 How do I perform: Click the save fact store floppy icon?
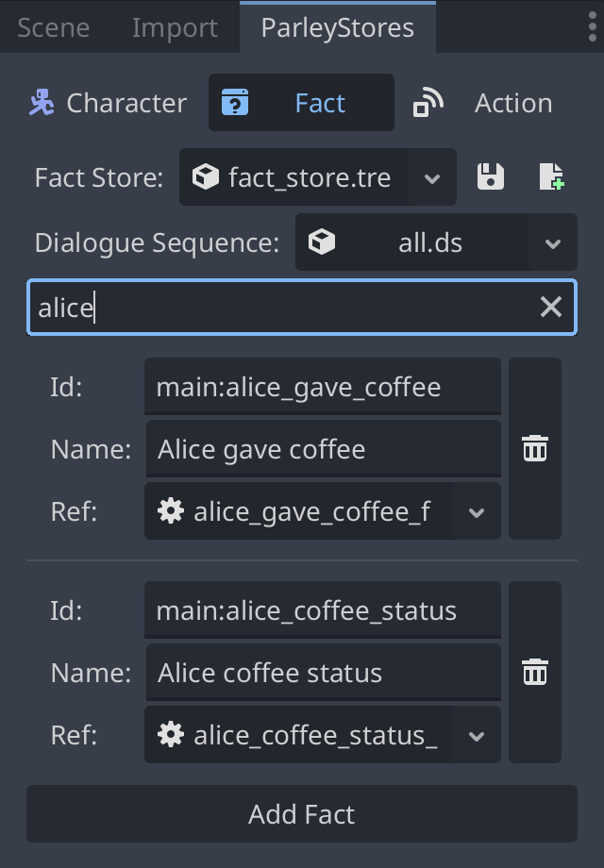(x=490, y=177)
